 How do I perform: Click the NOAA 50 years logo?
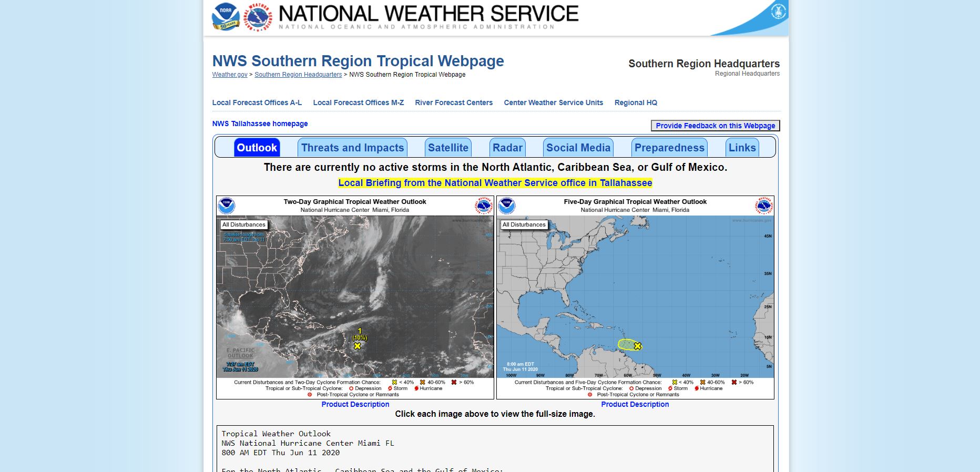(226, 16)
